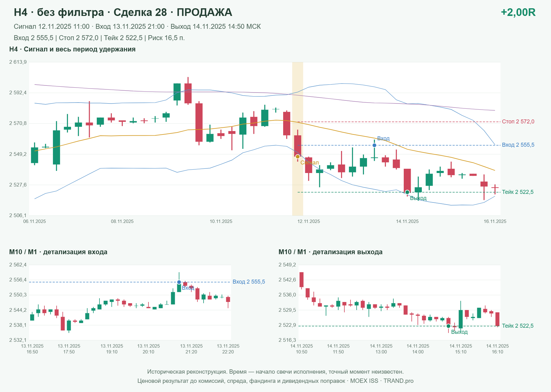This screenshot has height=392, width=551.
Task: Click the orange 'Сигнал' label on H4 chart
Action: [x=309, y=163]
